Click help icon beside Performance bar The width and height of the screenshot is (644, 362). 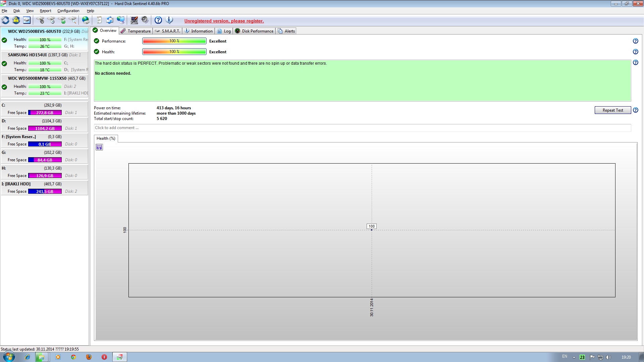[635, 41]
